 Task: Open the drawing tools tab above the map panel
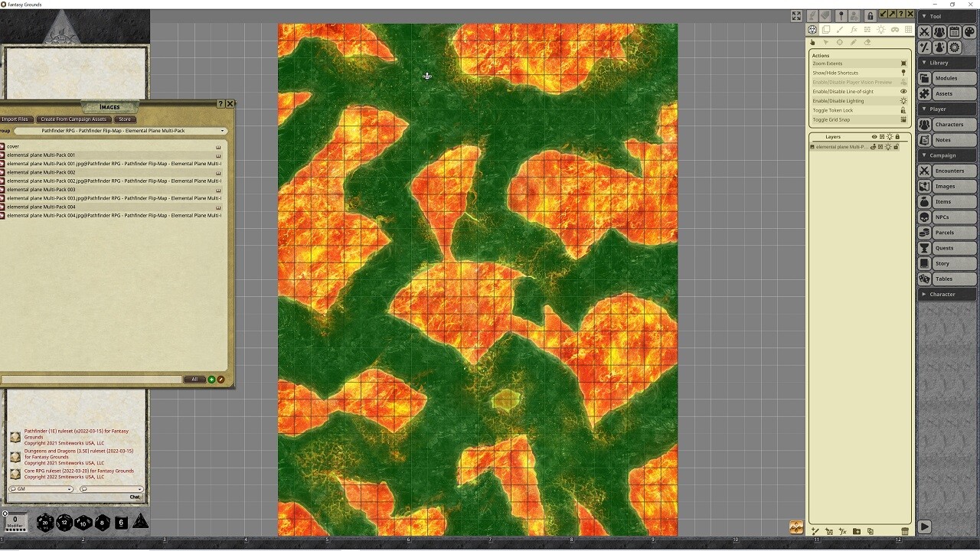pos(840,30)
